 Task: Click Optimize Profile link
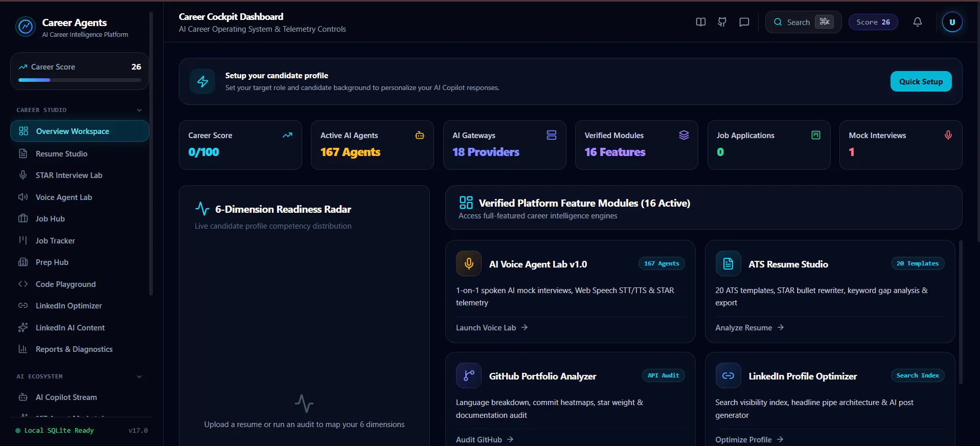point(749,439)
